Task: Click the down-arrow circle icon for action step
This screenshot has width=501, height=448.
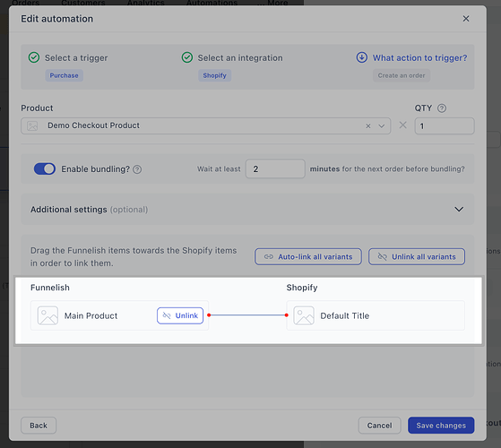Action: point(362,58)
